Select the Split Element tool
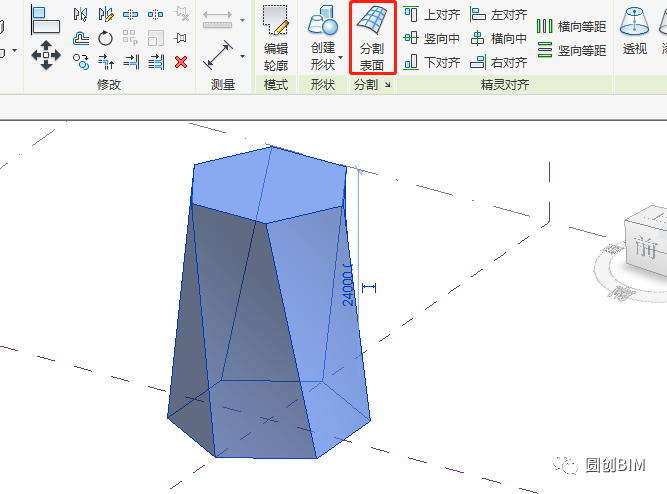Viewport: 667px width, 494px height. pyautogui.click(x=130, y=14)
